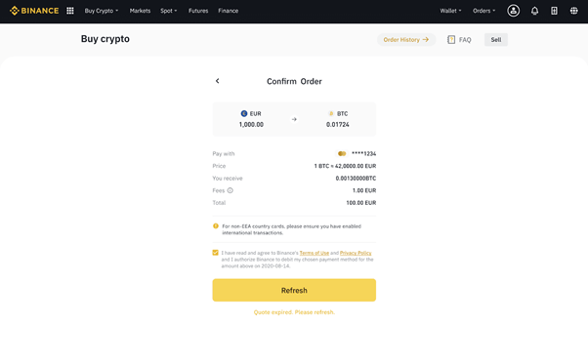Click the Buy crypto page title
This screenshot has width=588, height=364.
point(105,39)
